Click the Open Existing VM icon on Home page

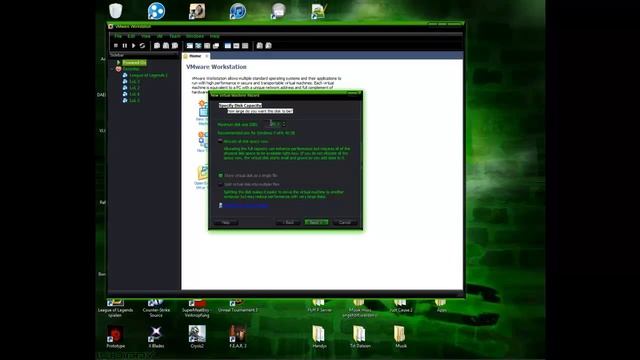point(202,173)
